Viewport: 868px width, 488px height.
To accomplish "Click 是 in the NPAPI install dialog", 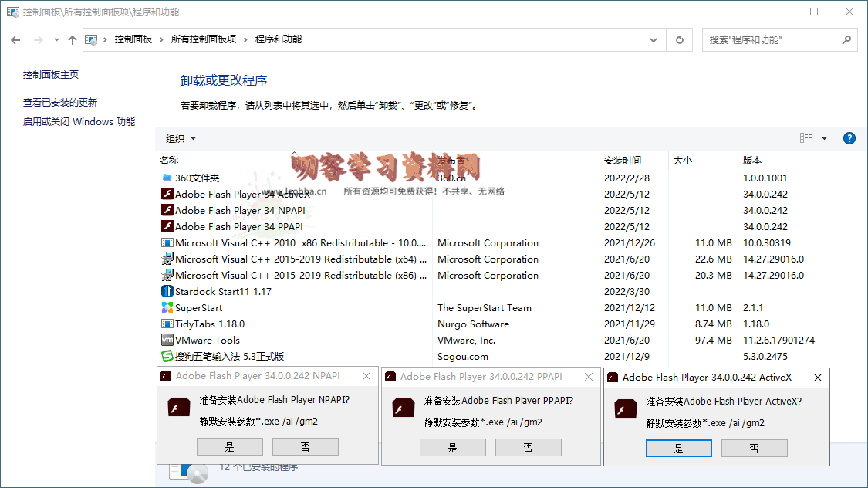I will [229, 446].
